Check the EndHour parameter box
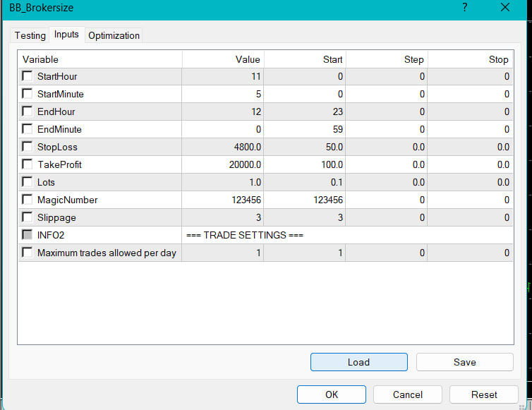532x410 pixels. click(x=28, y=111)
